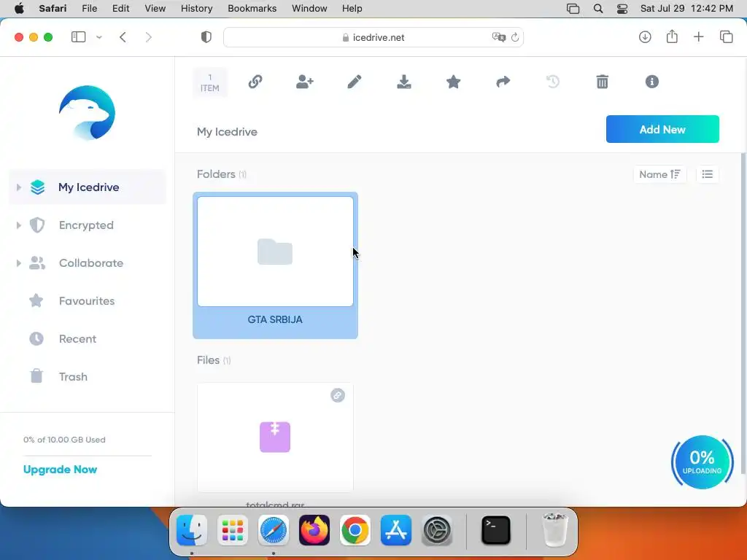Open the Bookmarks menu

coord(252,9)
